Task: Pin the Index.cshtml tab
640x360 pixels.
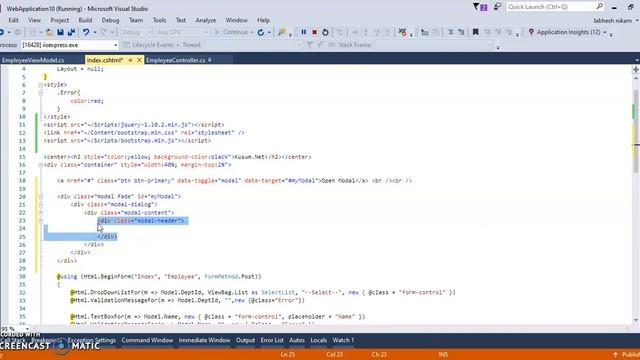Action: (131, 60)
